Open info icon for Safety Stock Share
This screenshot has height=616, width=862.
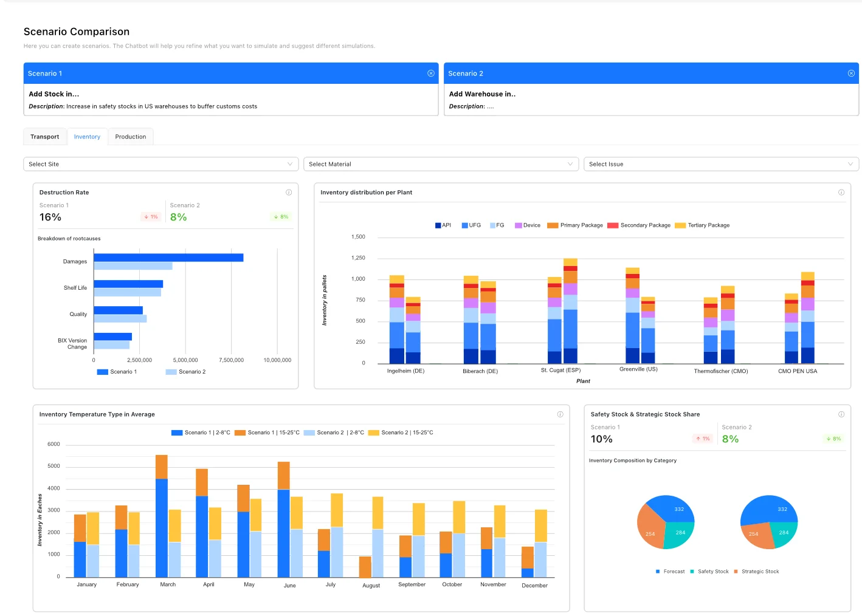pos(841,414)
